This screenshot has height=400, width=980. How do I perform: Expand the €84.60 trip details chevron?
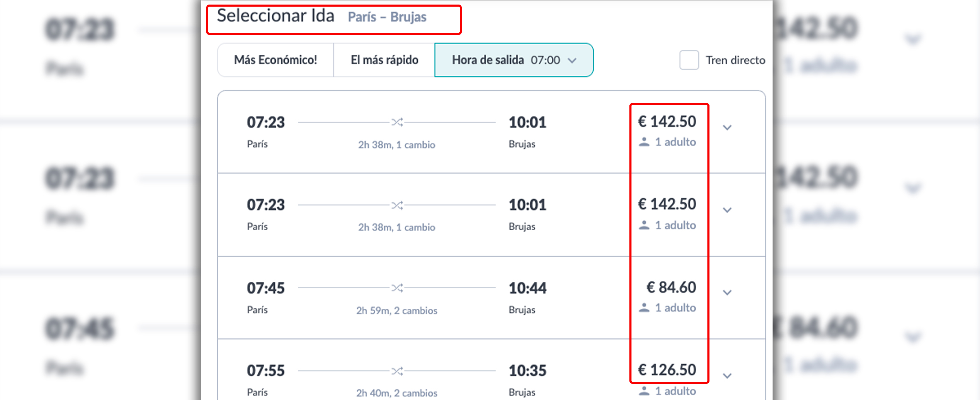click(x=727, y=293)
